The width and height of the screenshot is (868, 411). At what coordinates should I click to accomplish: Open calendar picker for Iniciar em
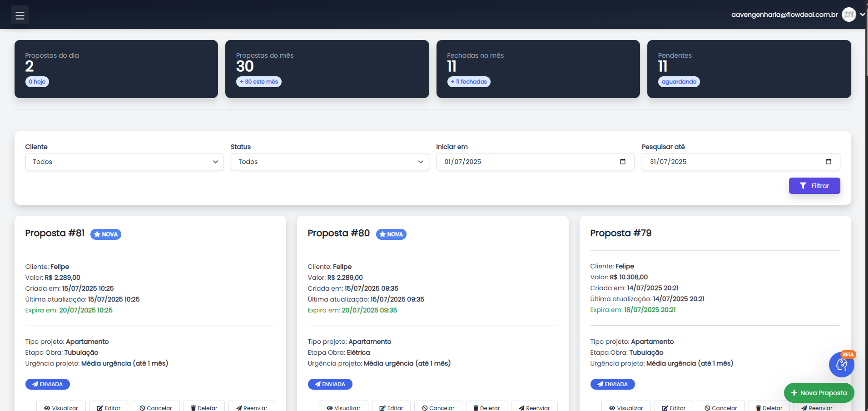tap(622, 162)
